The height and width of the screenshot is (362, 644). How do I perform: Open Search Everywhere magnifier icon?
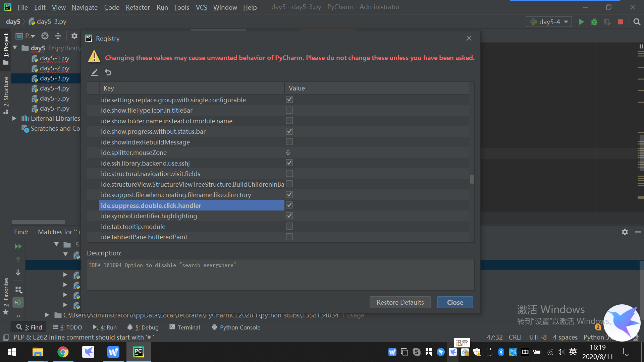coord(637,22)
